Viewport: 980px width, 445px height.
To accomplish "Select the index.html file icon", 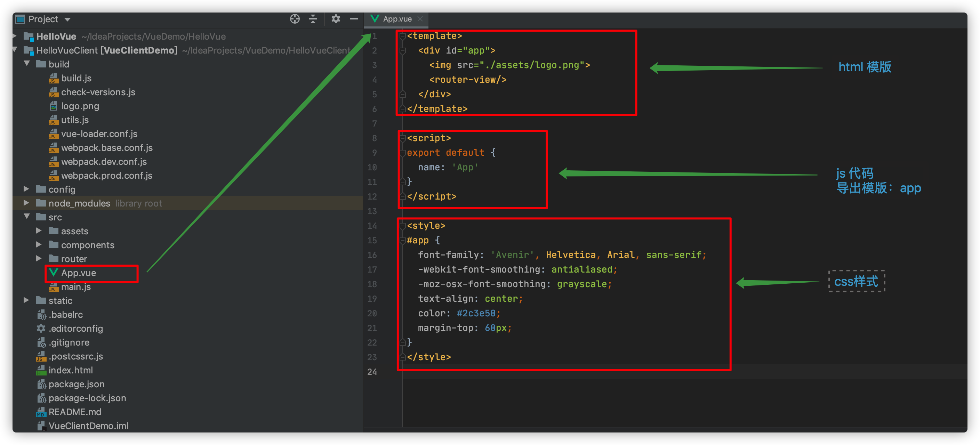I will tap(41, 371).
